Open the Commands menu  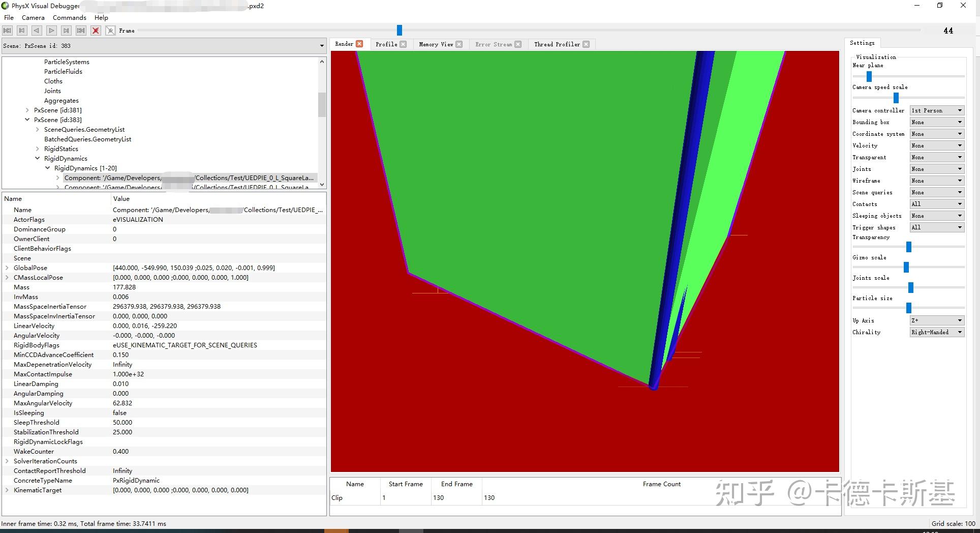tap(70, 17)
